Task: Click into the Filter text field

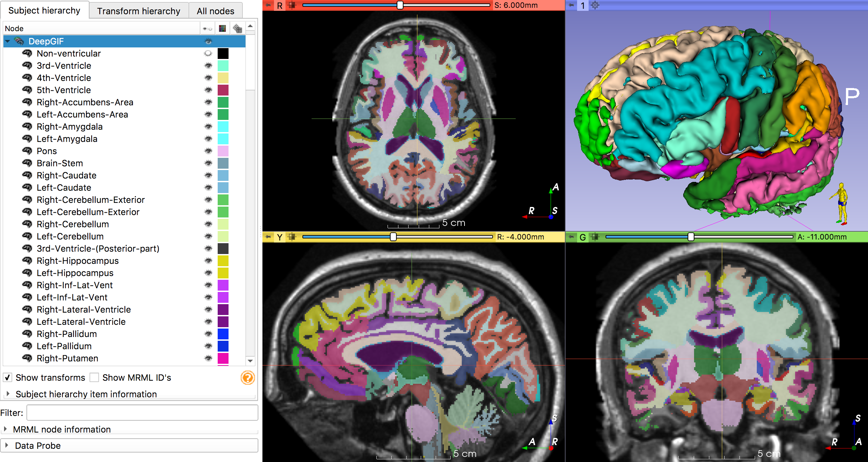Action: (x=142, y=413)
